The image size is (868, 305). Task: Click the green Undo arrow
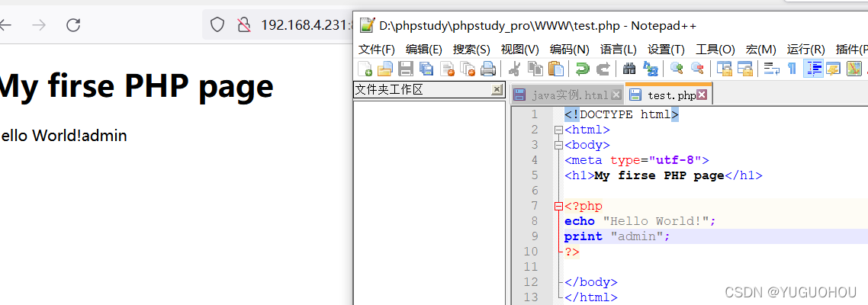click(x=583, y=69)
